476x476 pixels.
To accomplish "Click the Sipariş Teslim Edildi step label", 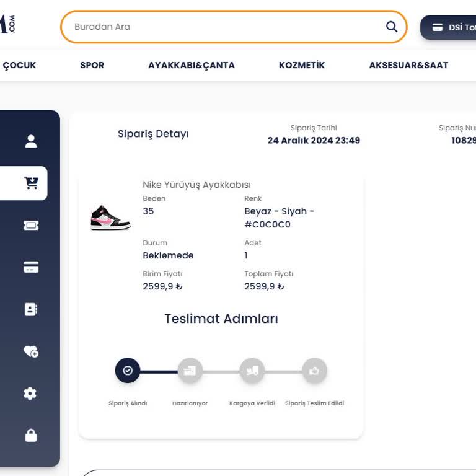I will 314,403.
